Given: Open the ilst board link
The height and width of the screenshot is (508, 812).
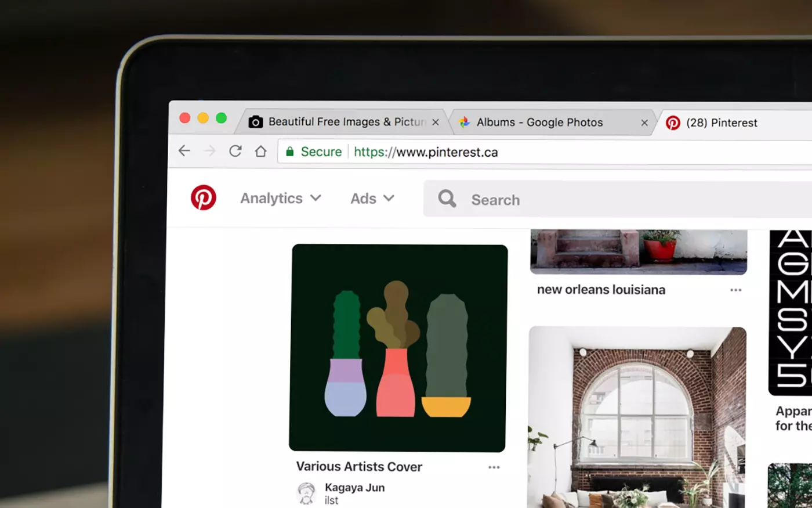Looking at the screenshot, I should point(331,500).
